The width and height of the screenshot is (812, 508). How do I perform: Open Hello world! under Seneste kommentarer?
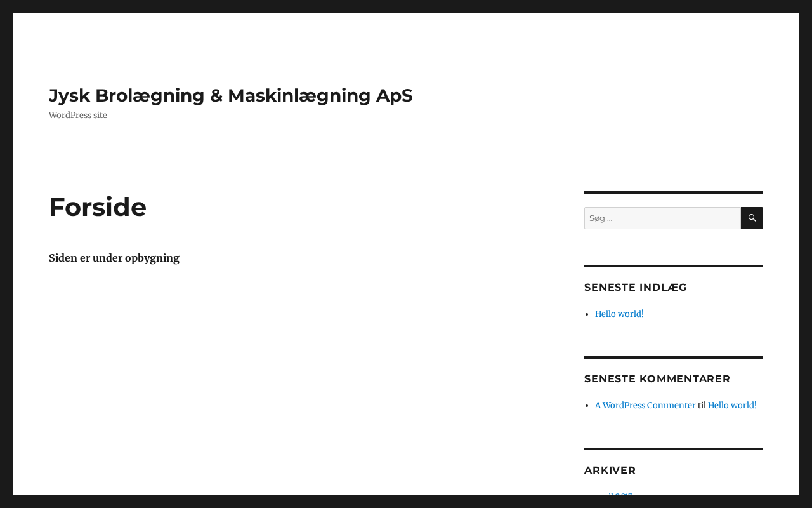[x=732, y=405]
